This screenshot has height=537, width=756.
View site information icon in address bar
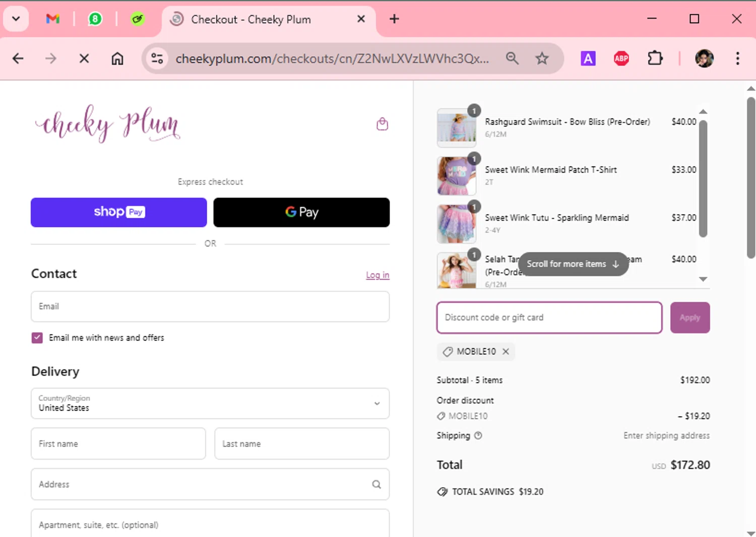coord(157,58)
